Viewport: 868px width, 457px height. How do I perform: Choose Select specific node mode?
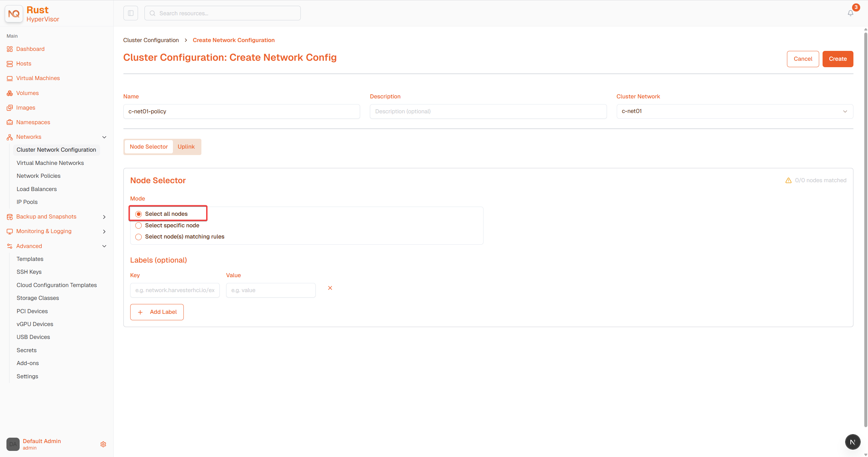click(x=139, y=226)
